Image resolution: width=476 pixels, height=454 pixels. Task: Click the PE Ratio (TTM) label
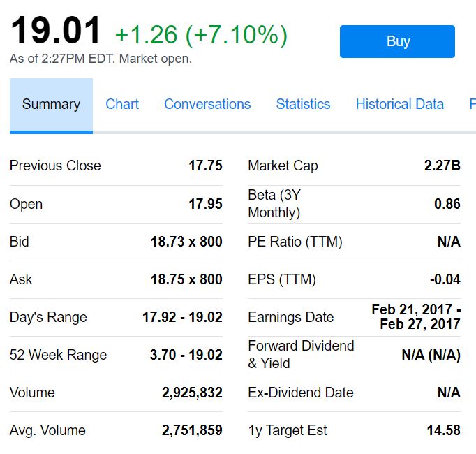[295, 242]
